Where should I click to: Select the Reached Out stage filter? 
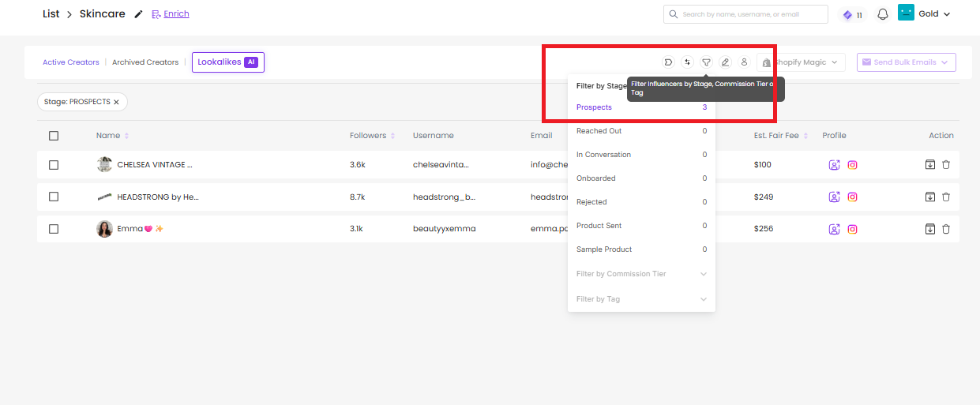click(x=641, y=131)
